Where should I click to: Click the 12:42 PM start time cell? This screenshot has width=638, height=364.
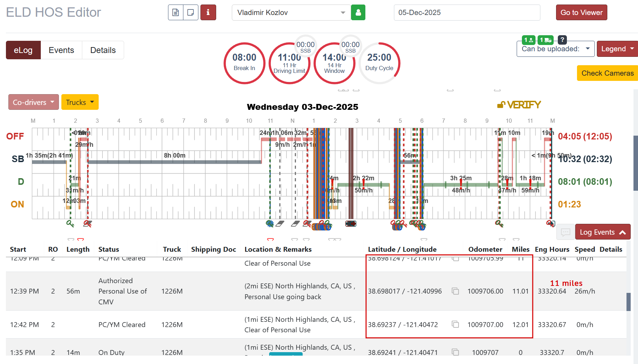[24, 325]
